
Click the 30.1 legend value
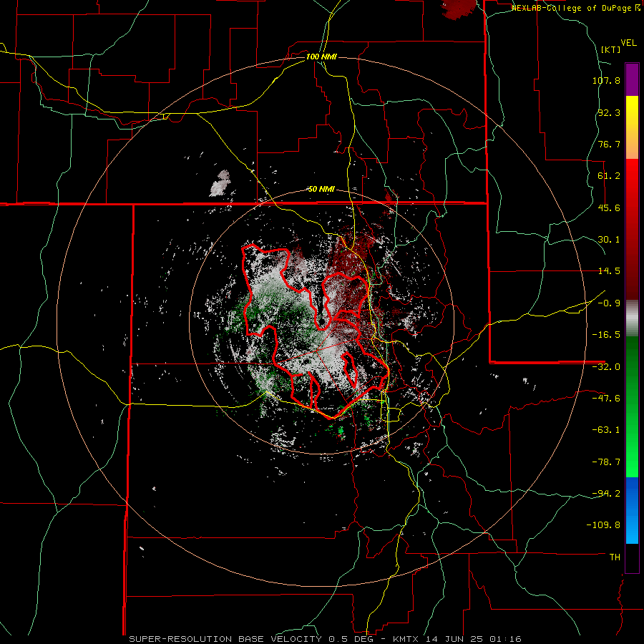pyautogui.click(x=609, y=240)
